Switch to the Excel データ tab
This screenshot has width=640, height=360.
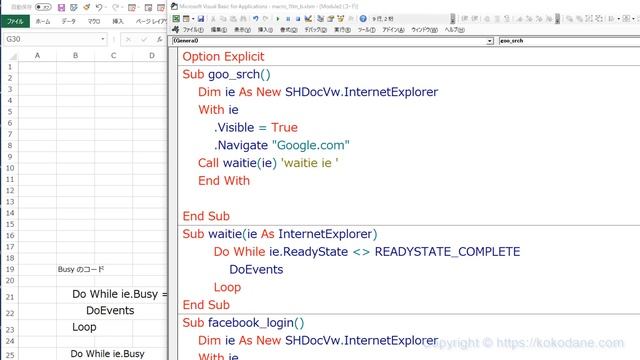[69, 21]
